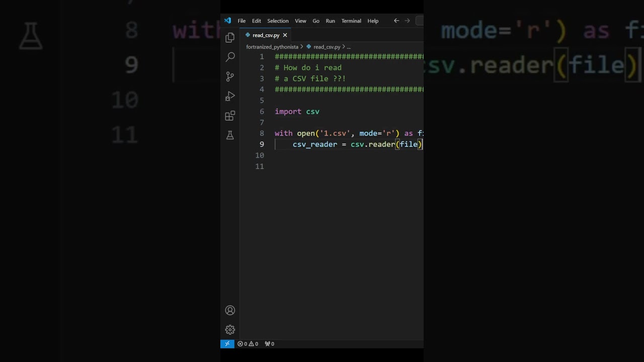Viewport: 644px width, 362px height.
Task: Open the View menu
Action: pyautogui.click(x=300, y=21)
